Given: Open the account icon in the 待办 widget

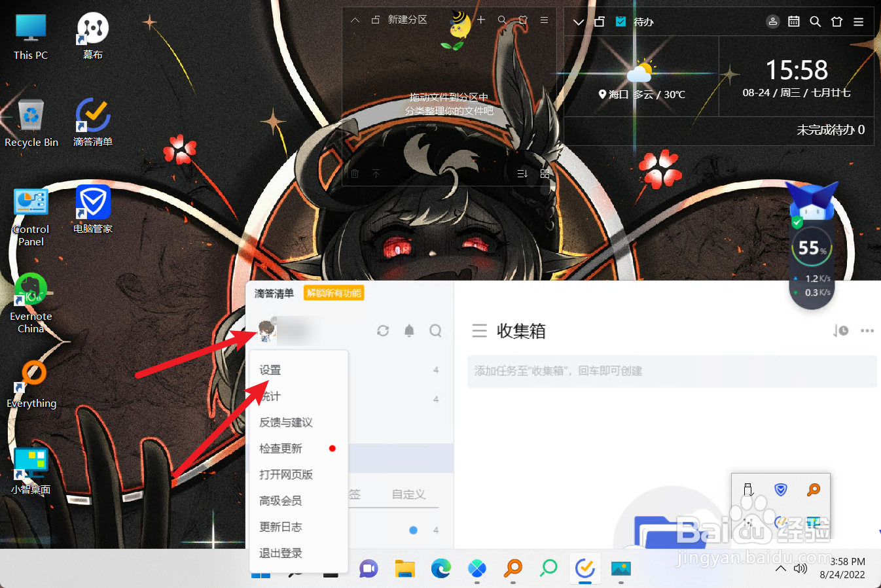Looking at the screenshot, I should [773, 22].
